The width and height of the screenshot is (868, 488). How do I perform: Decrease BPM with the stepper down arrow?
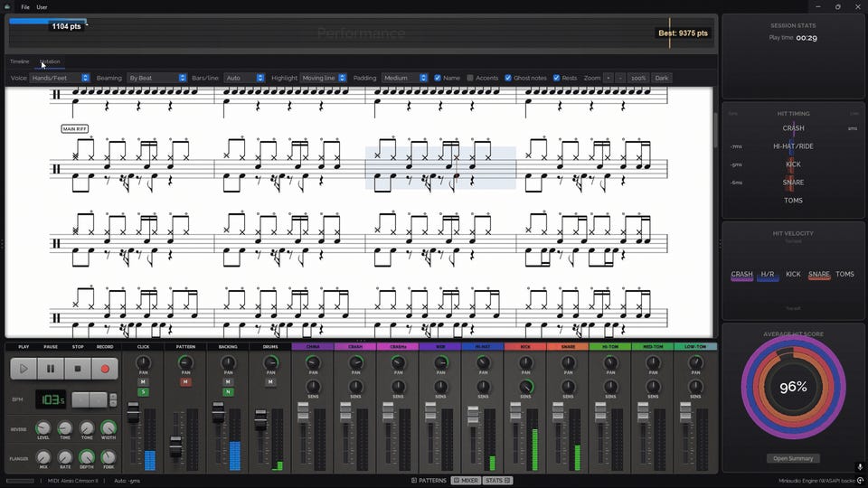(x=113, y=403)
